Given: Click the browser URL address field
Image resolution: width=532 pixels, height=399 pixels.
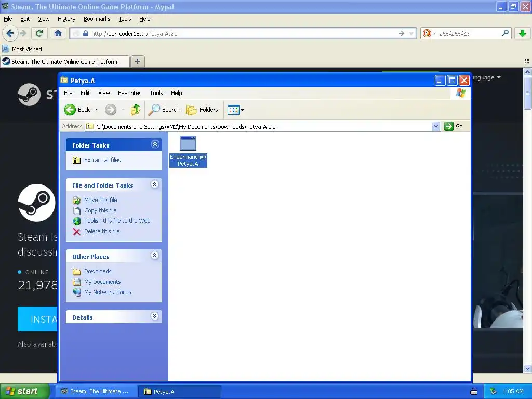Looking at the screenshot, I should click(x=243, y=34).
